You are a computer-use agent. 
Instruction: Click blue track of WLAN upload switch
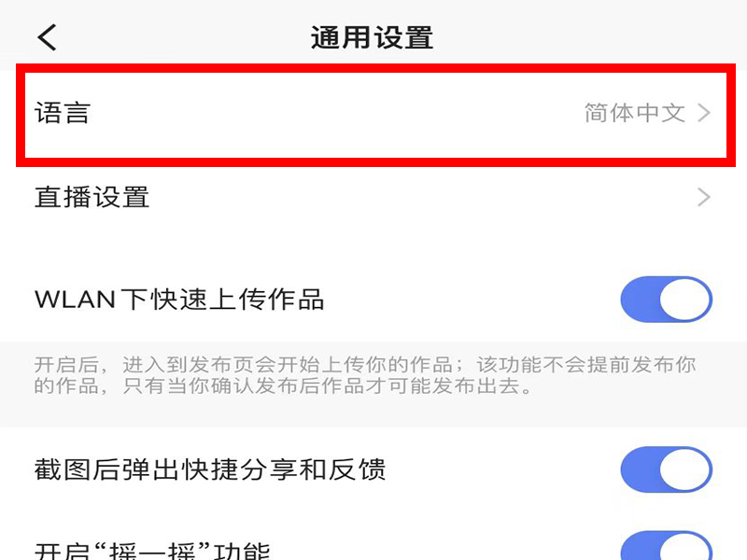click(x=640, y=300)
